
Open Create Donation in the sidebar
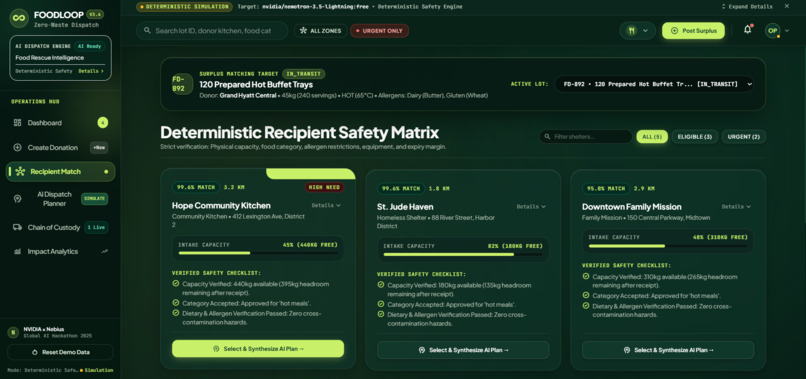(x=61, y=148)
